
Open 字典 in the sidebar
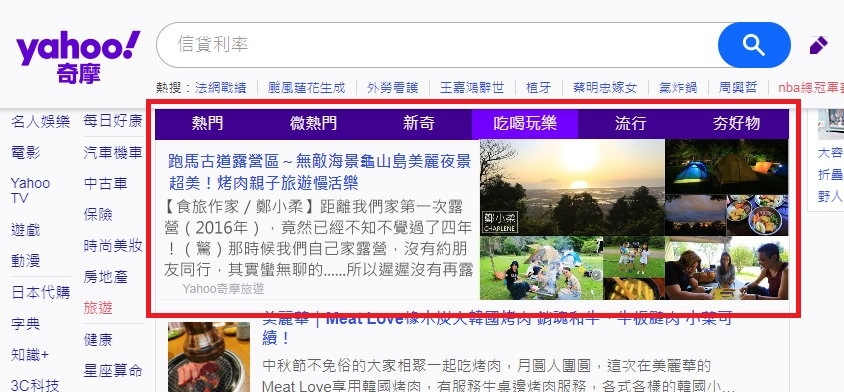point(25,324)
